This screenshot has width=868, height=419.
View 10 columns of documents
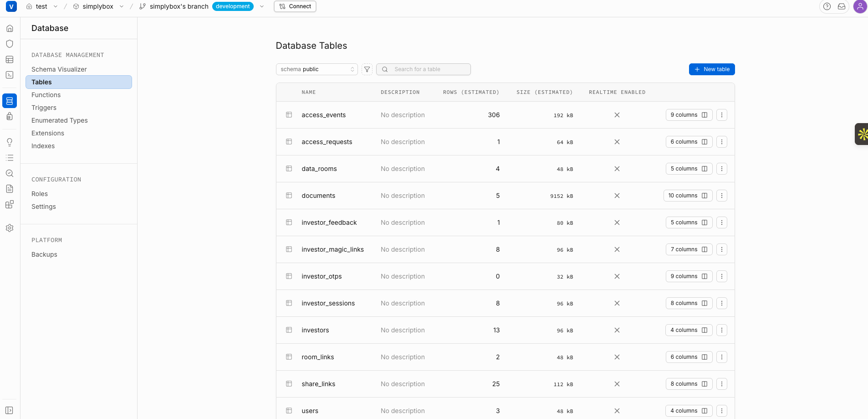(x=688, y=196)
